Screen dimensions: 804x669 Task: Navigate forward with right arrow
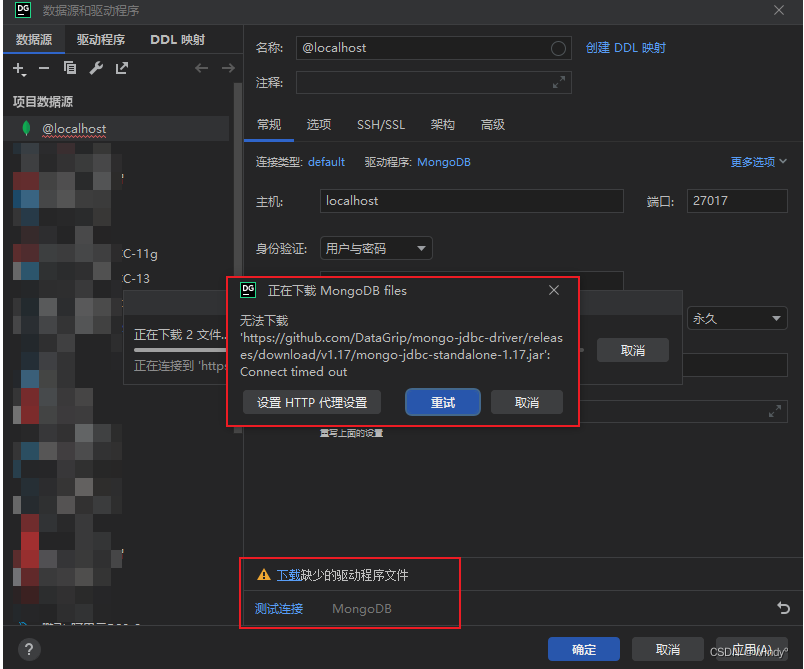click(228, 68)
